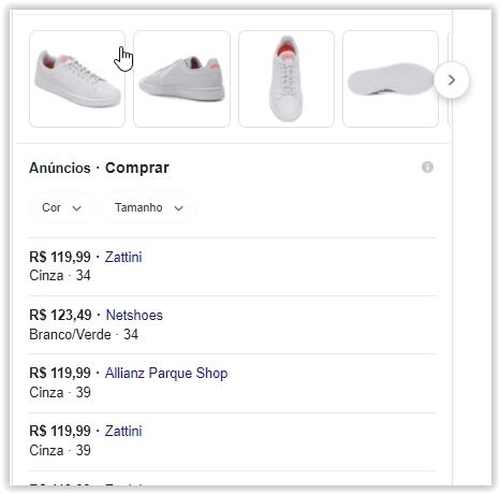The height and width of the screenshot is (494, 500).
Task: Click the chevron on the Cor filter
Action: click(77, 209)
